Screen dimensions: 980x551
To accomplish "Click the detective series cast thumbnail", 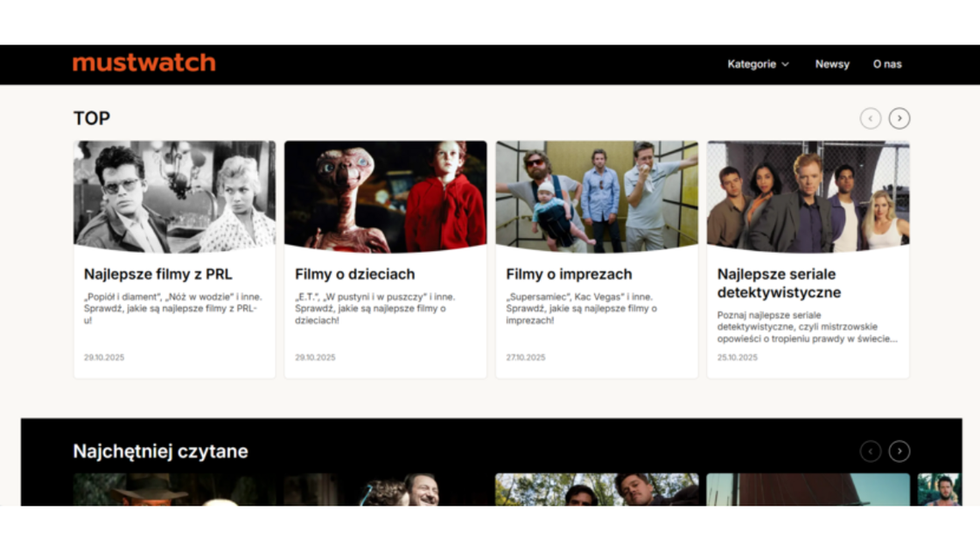I will coord(808,196).
